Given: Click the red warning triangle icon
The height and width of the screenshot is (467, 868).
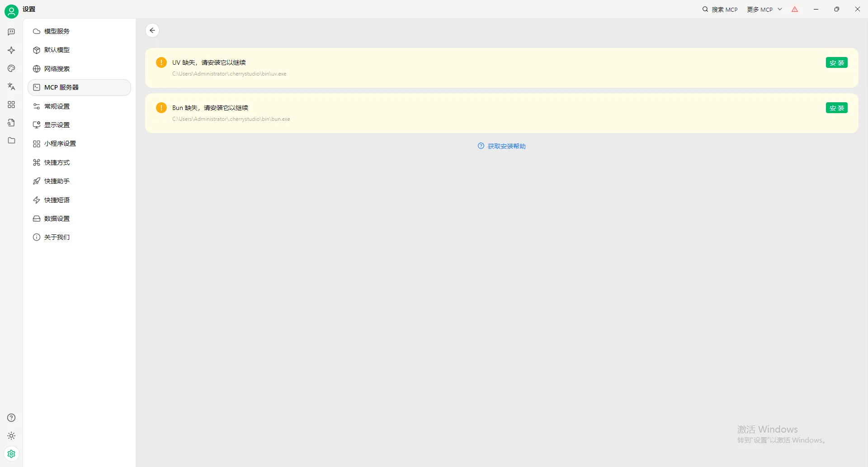Looking at the screenshot, I should 795,10.
